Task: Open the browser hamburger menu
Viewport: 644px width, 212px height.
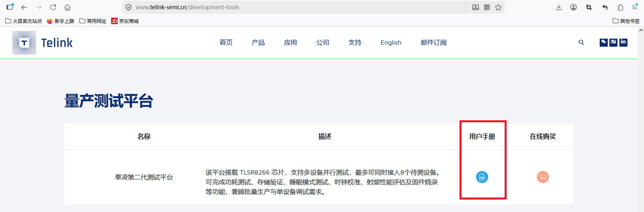Action: tap(635, 7)
